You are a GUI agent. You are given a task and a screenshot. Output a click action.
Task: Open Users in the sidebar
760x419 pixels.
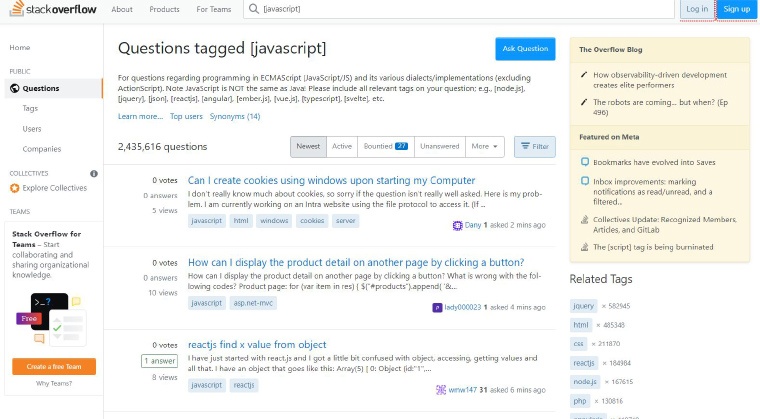click(x=32, y=129)
